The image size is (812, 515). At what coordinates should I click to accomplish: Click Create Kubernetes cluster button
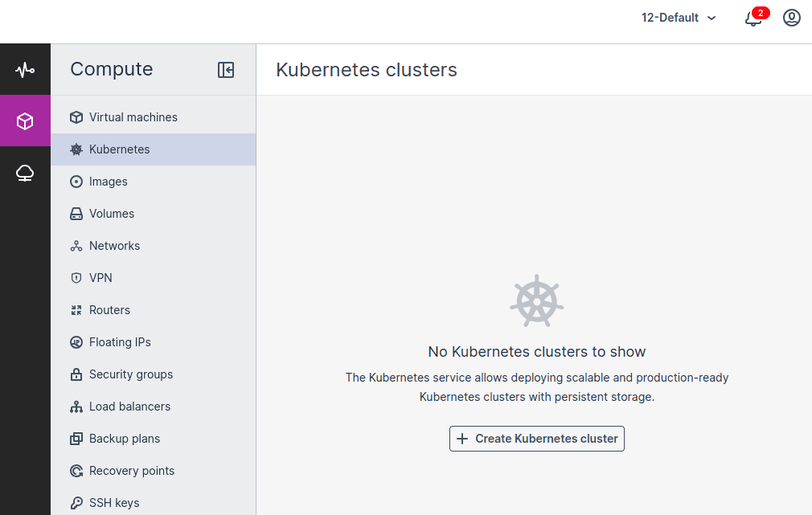click(x=537, y=439)
